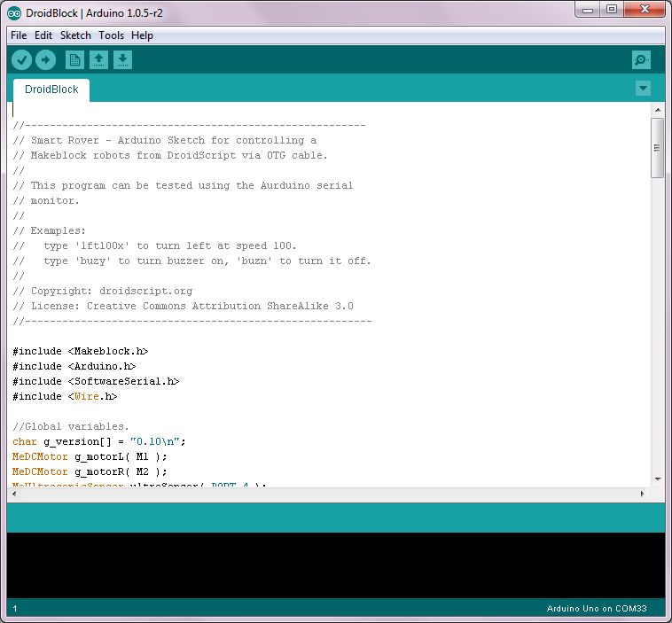Close the Arduino window

tap(645, 10)
